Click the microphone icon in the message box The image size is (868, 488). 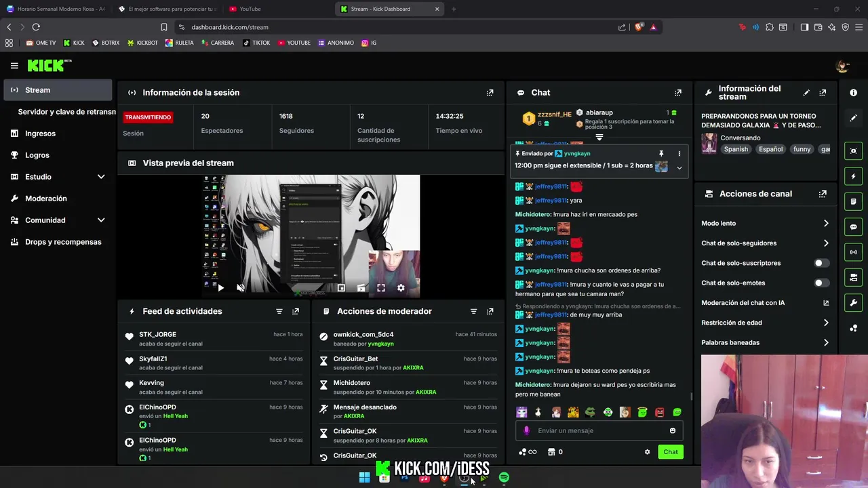[x=526, y=431]
